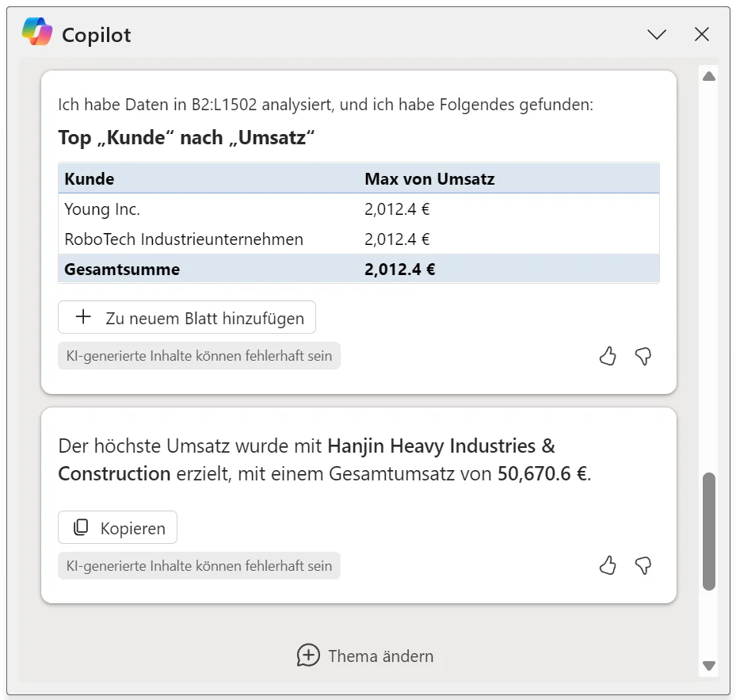Screen dimensions: 736x700
Task: Click the 'RoboTech Industrieunternehmen' table cell
Action: click(x=184, y=239)
